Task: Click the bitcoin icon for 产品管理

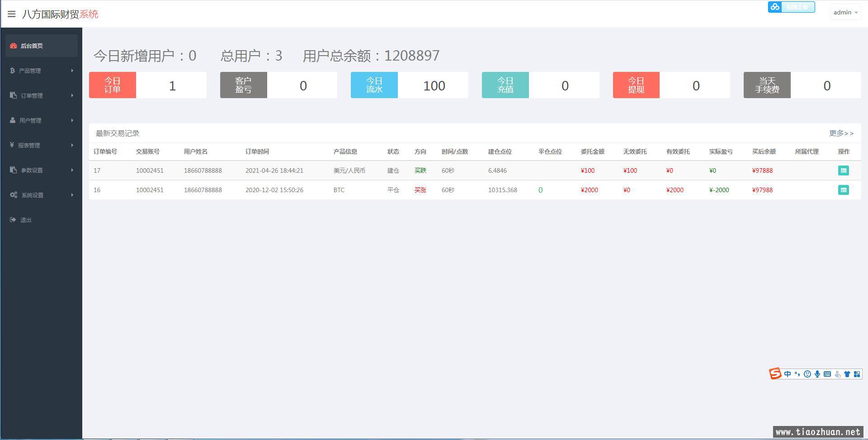Action: pos(12,71)
